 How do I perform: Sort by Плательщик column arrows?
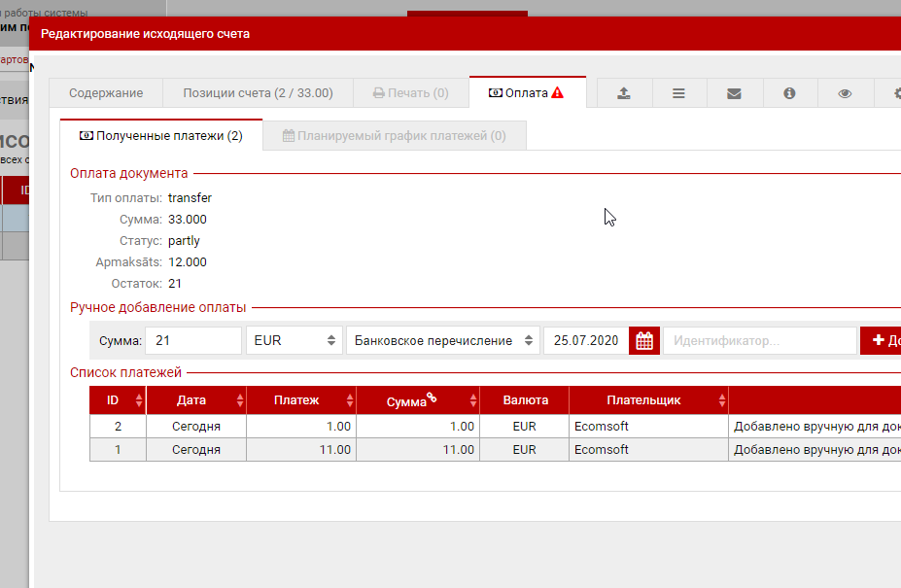click(x=722, y=400)
